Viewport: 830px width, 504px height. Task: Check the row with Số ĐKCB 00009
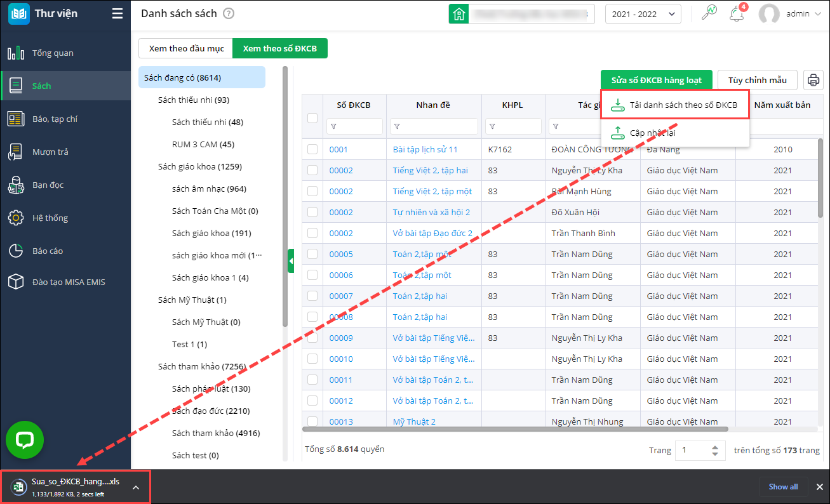click(x=312, y=338)
